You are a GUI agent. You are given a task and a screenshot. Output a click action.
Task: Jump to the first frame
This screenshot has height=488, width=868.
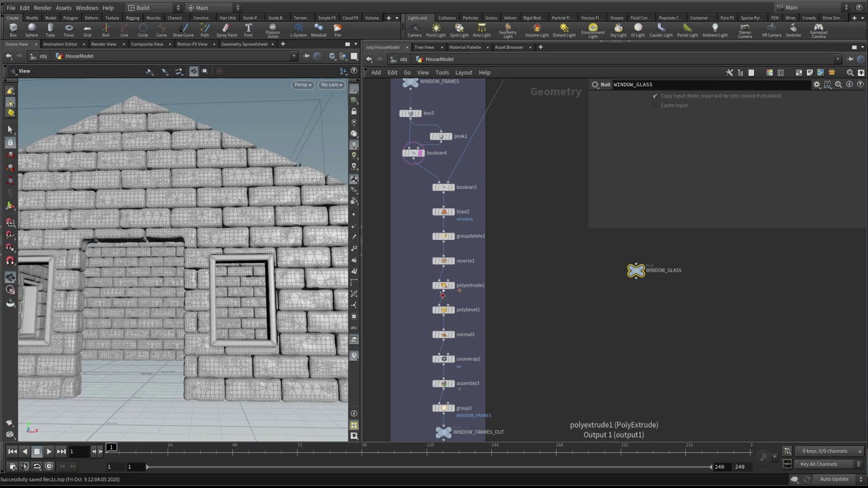[12, 451]
